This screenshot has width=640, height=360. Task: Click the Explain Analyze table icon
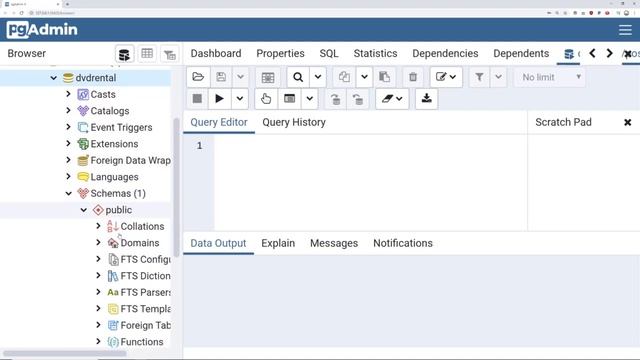coord(289,99)
